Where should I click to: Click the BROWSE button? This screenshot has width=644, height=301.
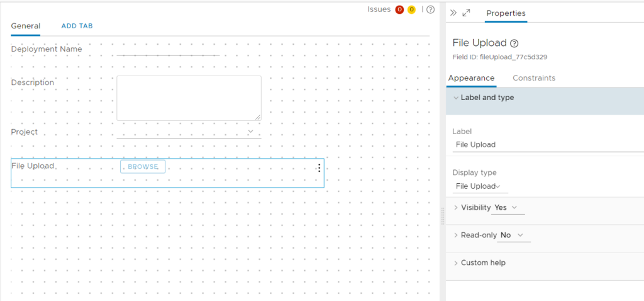tap(143, 167)
